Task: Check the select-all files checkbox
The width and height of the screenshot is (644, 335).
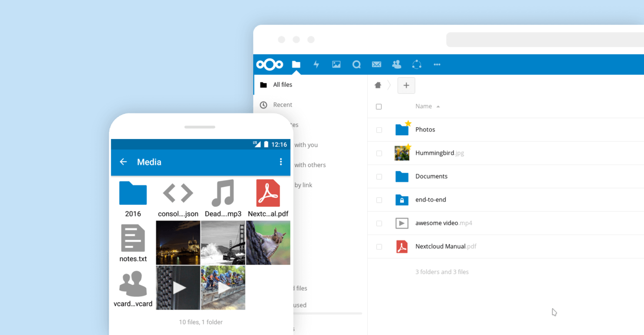Action: pyautogui.click(x=379, y=106)
